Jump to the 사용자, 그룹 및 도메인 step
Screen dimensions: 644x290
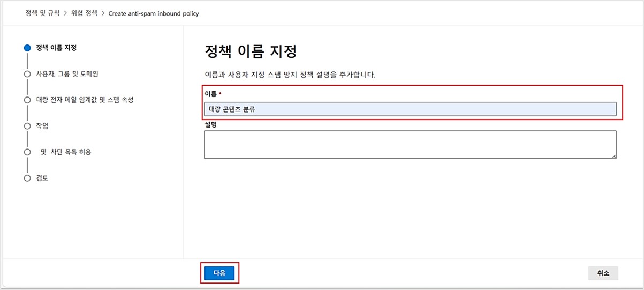pos(67,74)
